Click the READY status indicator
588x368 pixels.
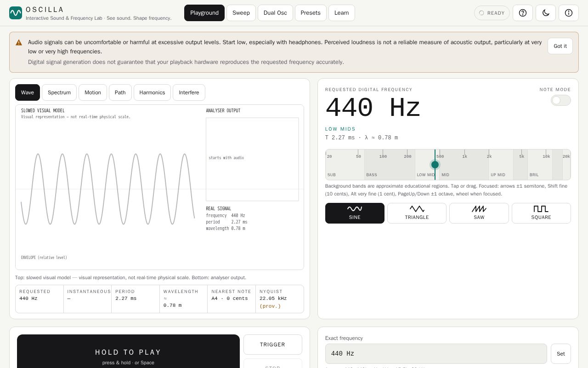(x=492, y=13)
